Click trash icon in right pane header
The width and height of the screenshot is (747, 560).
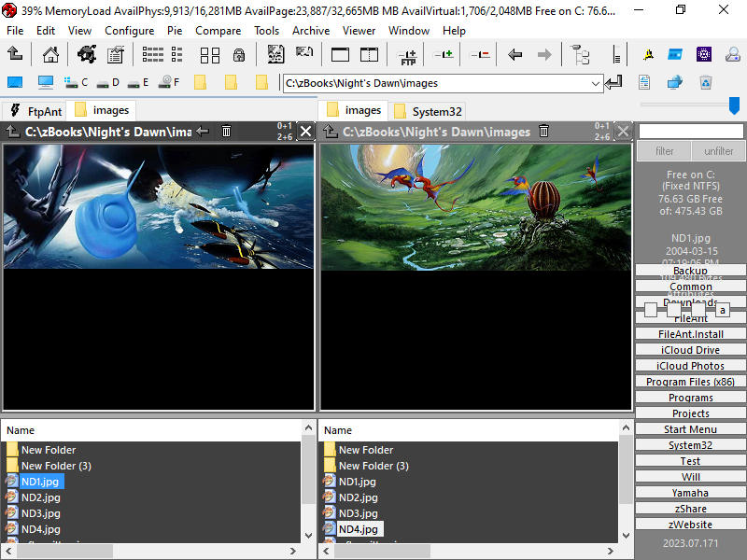coord(543,131)
